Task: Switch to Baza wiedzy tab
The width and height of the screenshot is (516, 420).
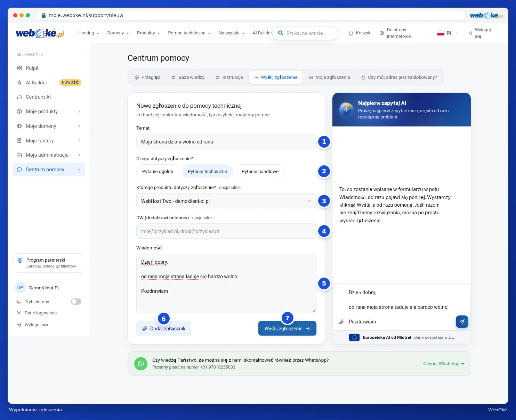Action: point(188,77)
